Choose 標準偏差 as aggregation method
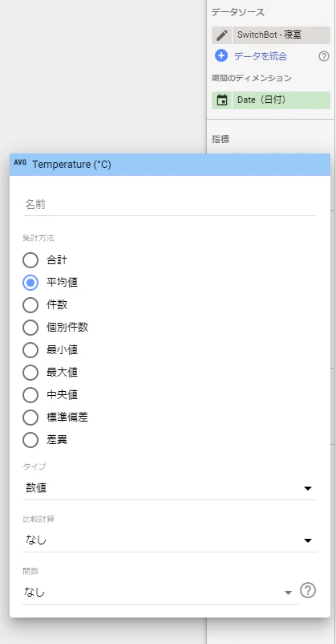The width and height of the screenshot is (336, 644). coord(30,418)
